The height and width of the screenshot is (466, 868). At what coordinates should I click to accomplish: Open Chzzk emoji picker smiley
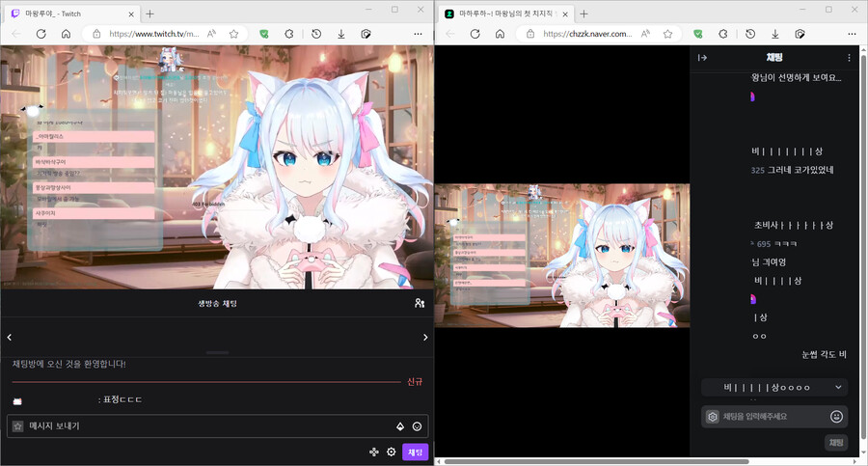836,416
